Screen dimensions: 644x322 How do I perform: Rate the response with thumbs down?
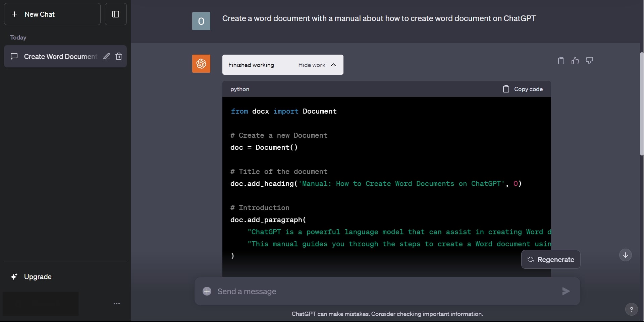589,61
